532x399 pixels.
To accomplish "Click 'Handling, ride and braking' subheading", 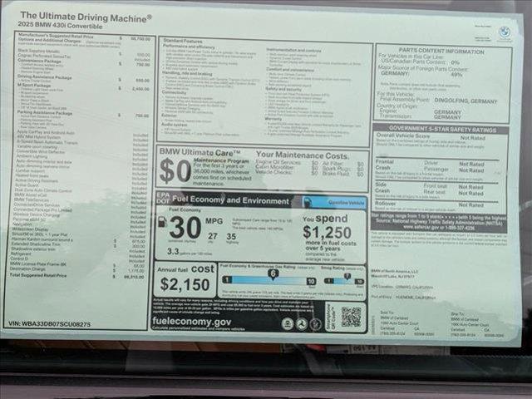I will [x=187, y=73].
